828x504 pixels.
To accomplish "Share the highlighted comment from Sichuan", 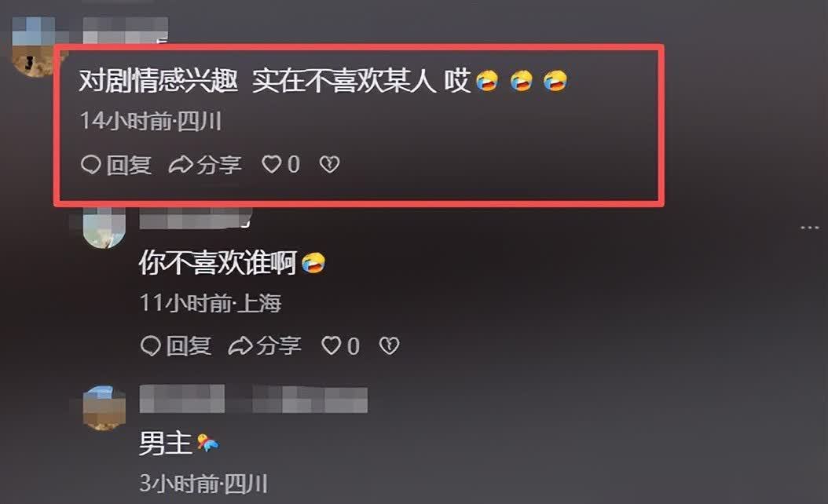I will point(205,165).
